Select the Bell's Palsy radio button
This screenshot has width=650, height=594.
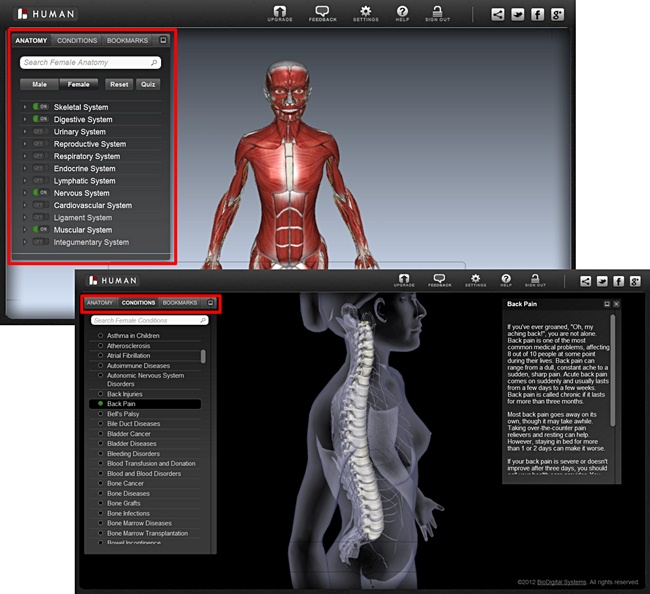click(x=100, y=414)
